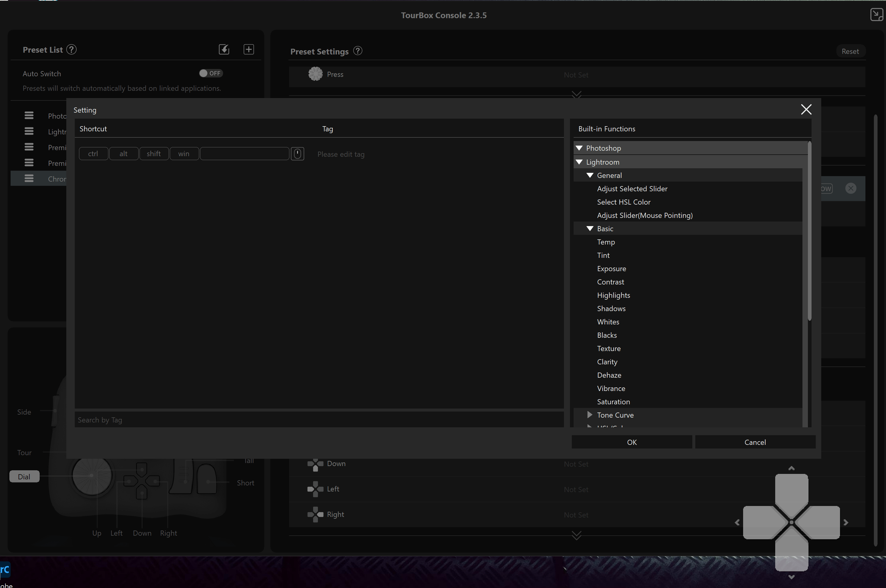
Task: Choose the Contrast function
Action: click(610, 282)
